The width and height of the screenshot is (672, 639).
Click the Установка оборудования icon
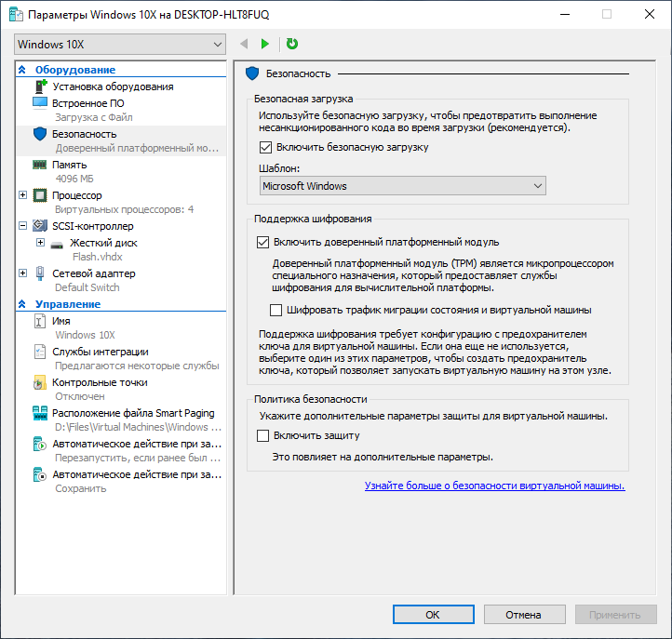coord(40,87)
